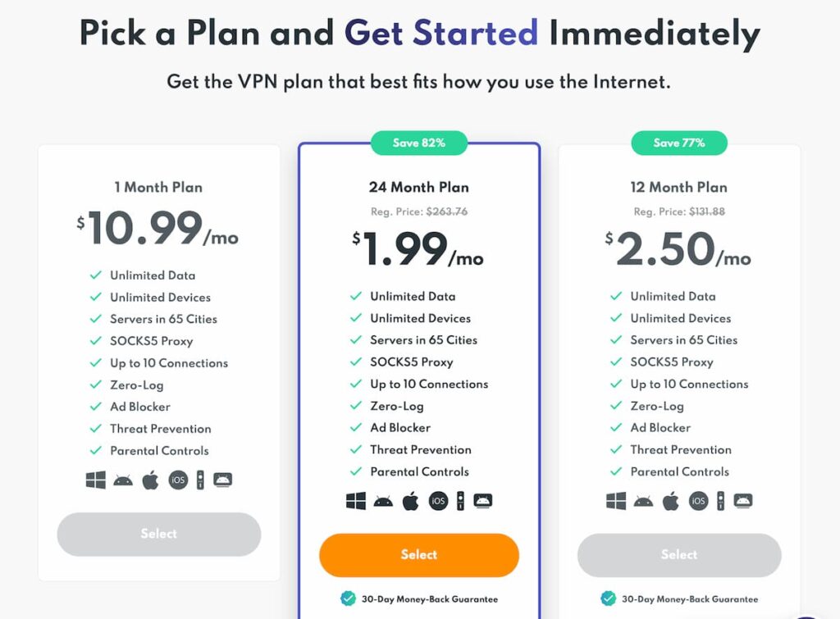
Task: Click the Android icon in 24 Month Plan
Action: [383, 502]
